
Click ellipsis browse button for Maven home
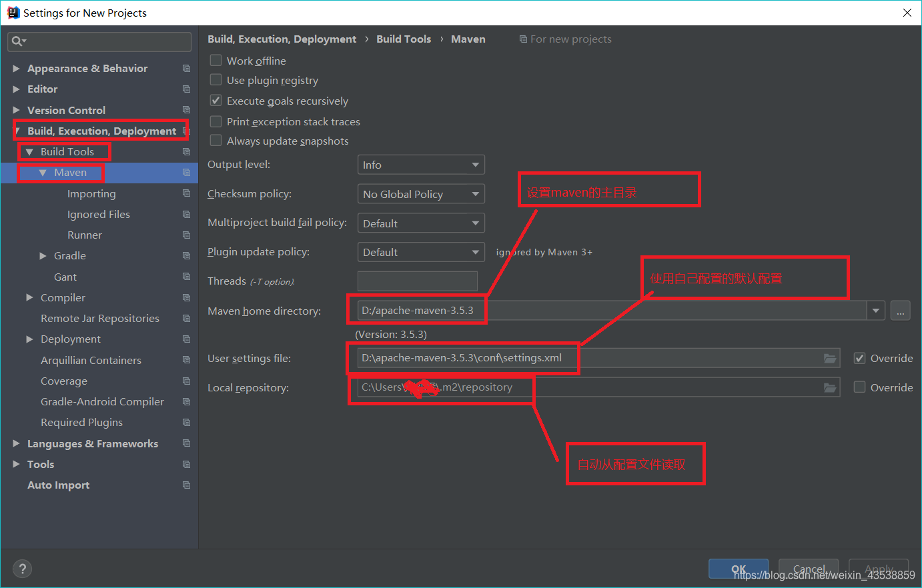coord(901,311)
